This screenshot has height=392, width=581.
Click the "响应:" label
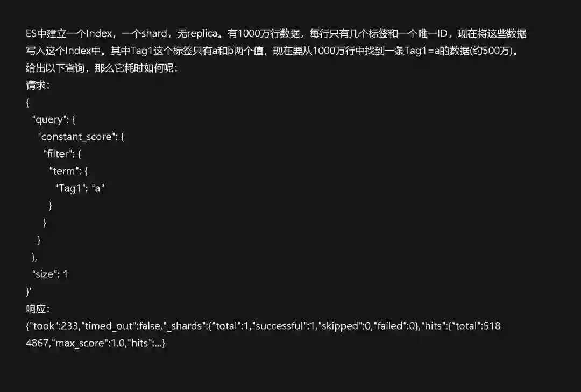click(x=38, y=309)
